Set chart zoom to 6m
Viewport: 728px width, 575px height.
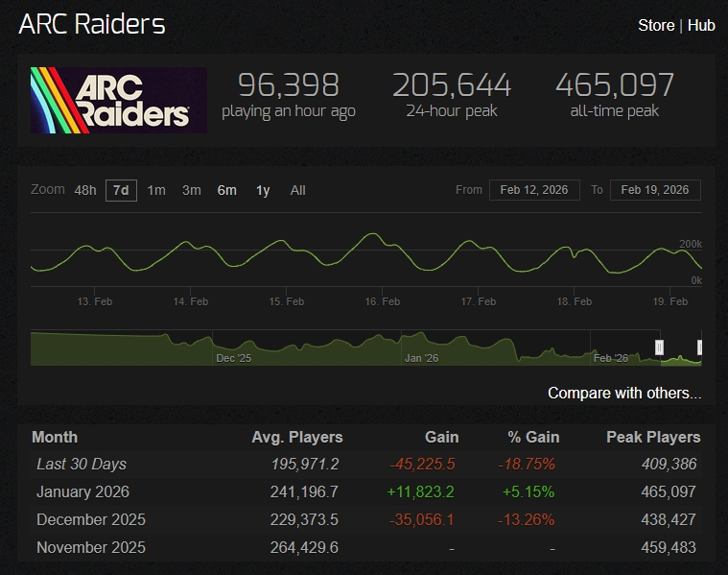pos(227,190)
